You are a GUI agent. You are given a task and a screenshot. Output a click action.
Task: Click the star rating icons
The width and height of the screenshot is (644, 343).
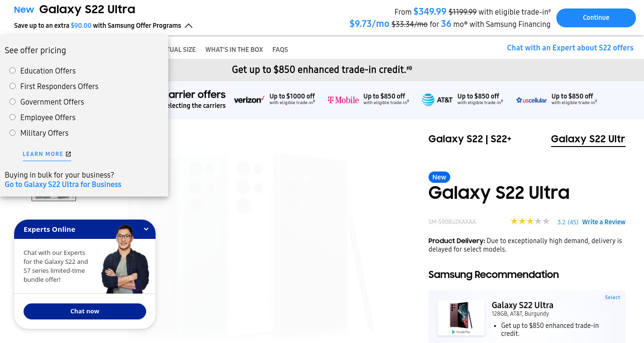pyautogui.click(x=530, y=221)
